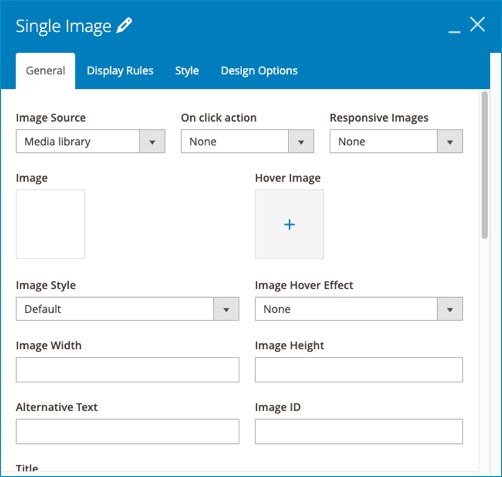Open the Responsive Images dropdown
This screenshot has width=502, height=477.
point(396,141)
